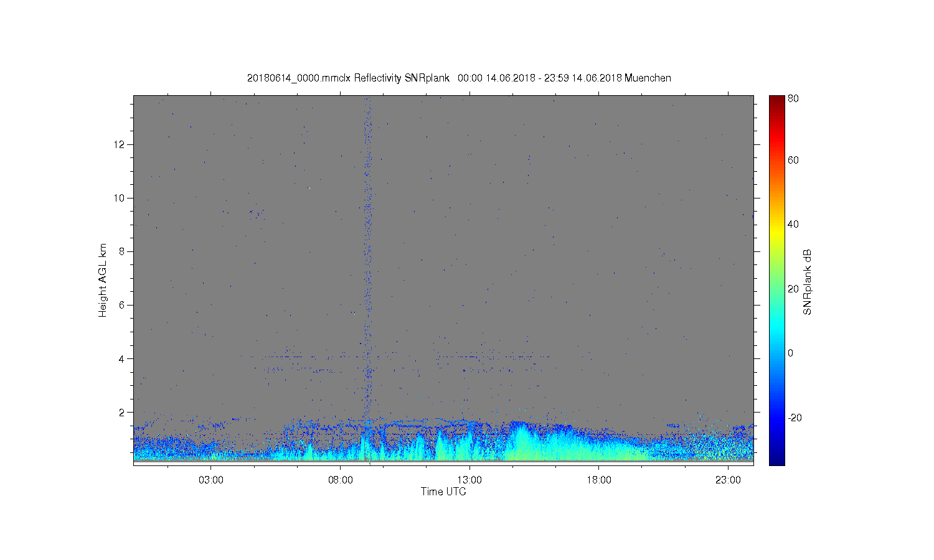This screenshot has width=934, height=560.
Task: Click the 03:00 time tick label
Action: coord(211,480)
